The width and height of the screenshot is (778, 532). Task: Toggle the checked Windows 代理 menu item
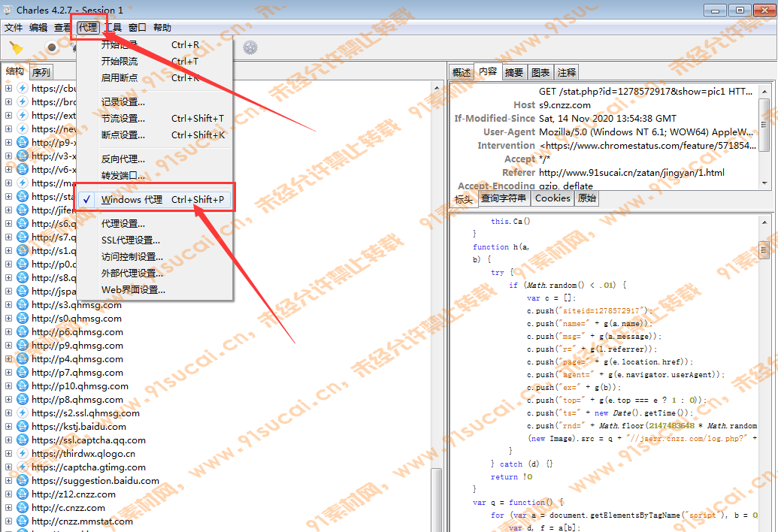[x=154, y=199]
